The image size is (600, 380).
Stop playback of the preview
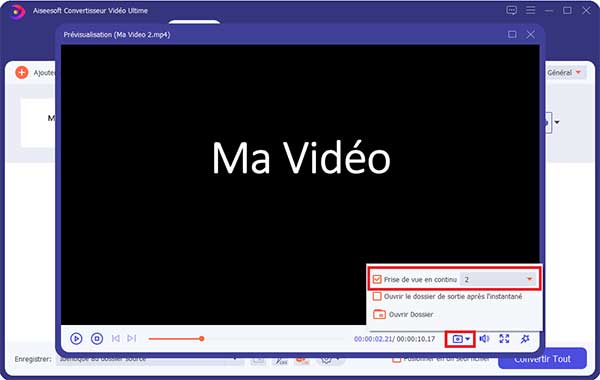coord(97,339)
